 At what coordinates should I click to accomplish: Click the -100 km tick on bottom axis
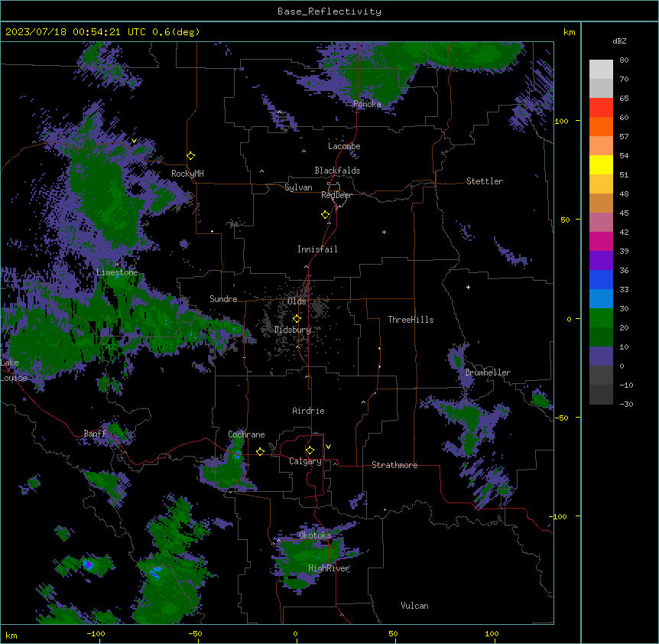click(x=96, y=633)
